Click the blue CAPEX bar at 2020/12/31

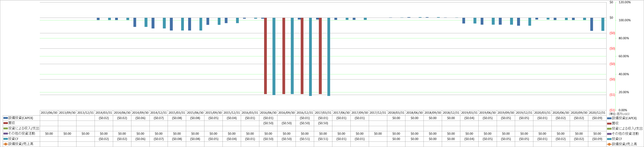(x=592, y=24)
